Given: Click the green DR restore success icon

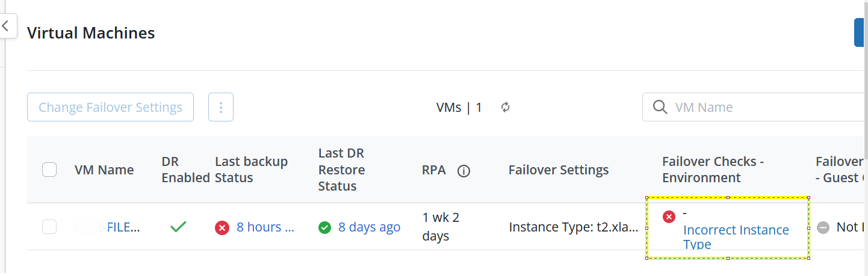Looking at the screenshot, I should (325, 228).
